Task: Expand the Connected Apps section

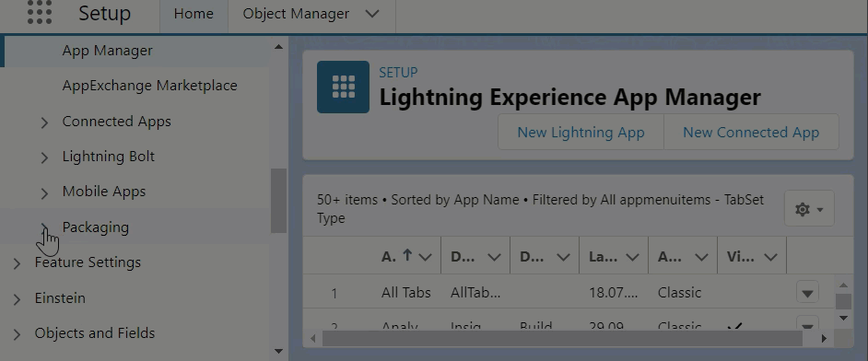Action: pos(44,122)
